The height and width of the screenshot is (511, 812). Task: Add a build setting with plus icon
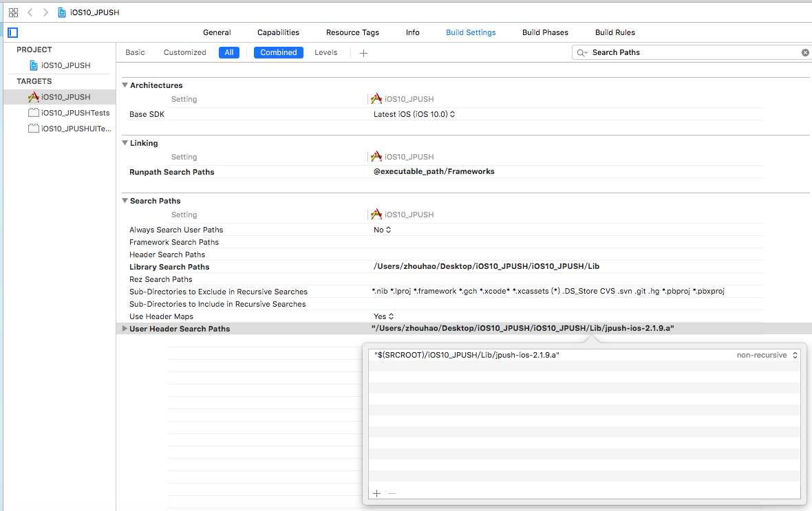(363, 53)
